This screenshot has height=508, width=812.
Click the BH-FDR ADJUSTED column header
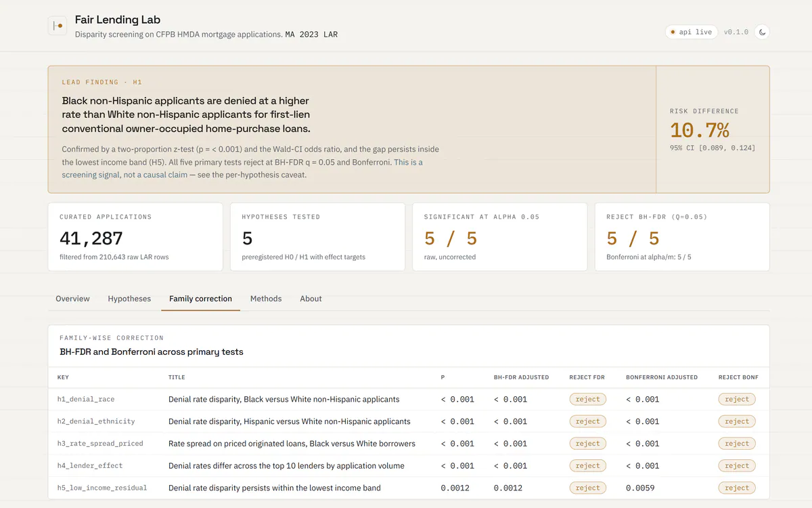point(521,377)
